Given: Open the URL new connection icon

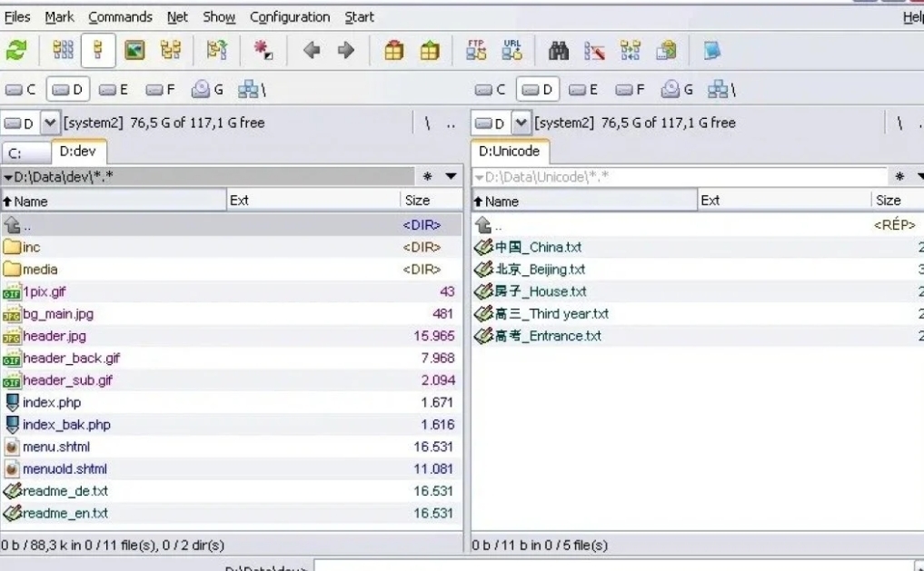Looking at the screenshot, I should click(x=512, y=51).
